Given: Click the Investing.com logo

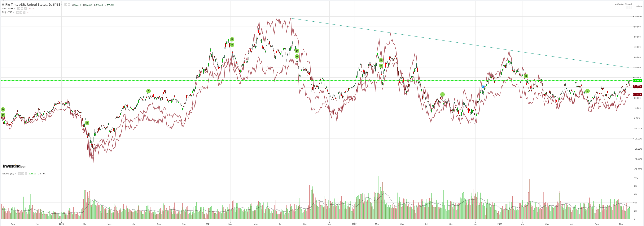Looking at the screenshot, I should tap(14, 166).
